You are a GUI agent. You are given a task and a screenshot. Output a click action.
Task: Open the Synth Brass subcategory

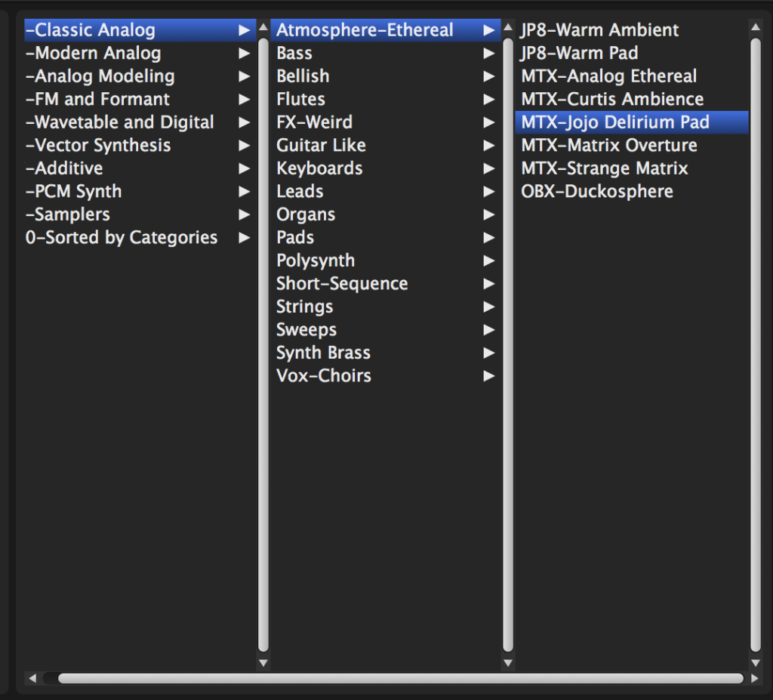tap(386, 353)
